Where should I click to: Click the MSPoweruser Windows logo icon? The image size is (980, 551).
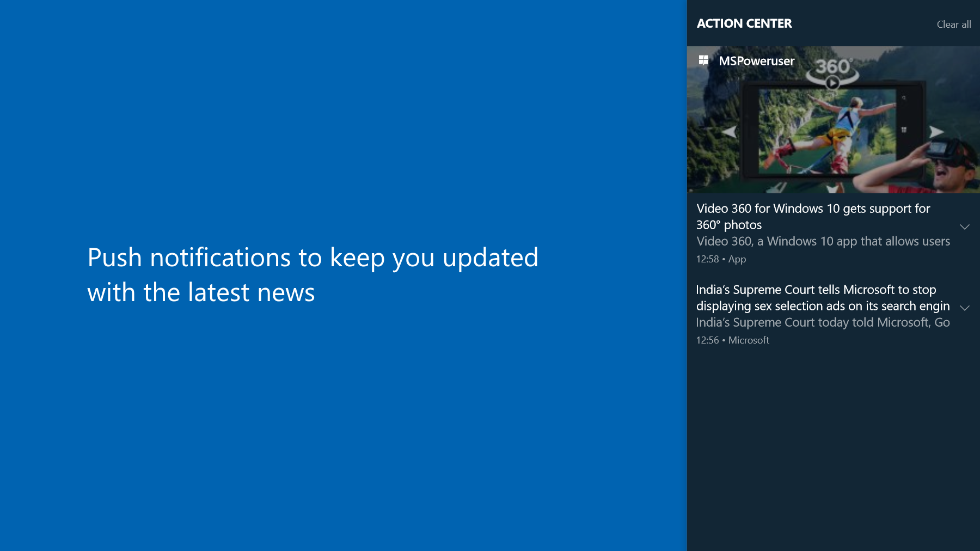(x=703, y=60)
